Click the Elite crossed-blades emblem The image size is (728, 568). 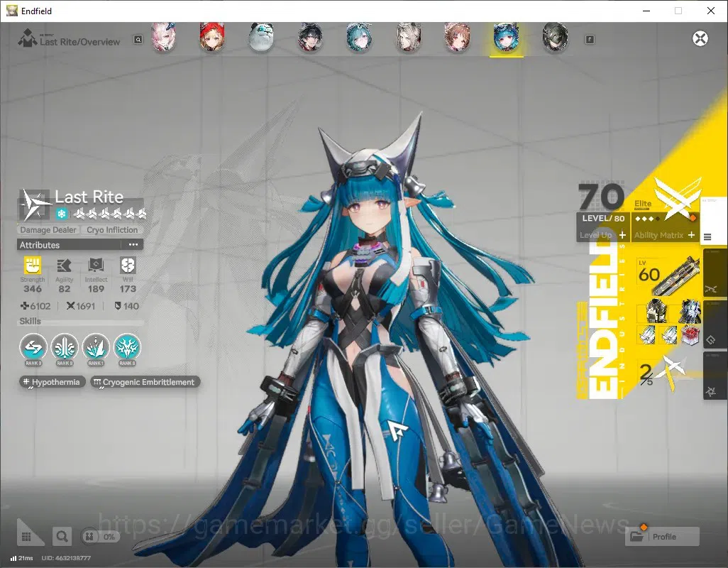click(677, 198)
